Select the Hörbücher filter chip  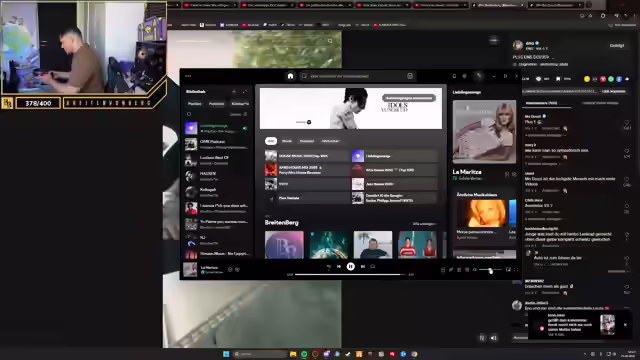pyautogui.click(x=330, y=141)
